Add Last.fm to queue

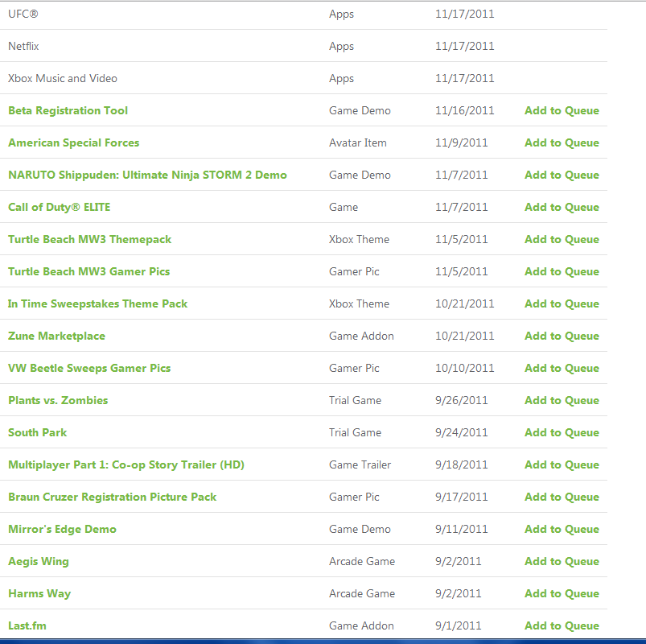562,625
